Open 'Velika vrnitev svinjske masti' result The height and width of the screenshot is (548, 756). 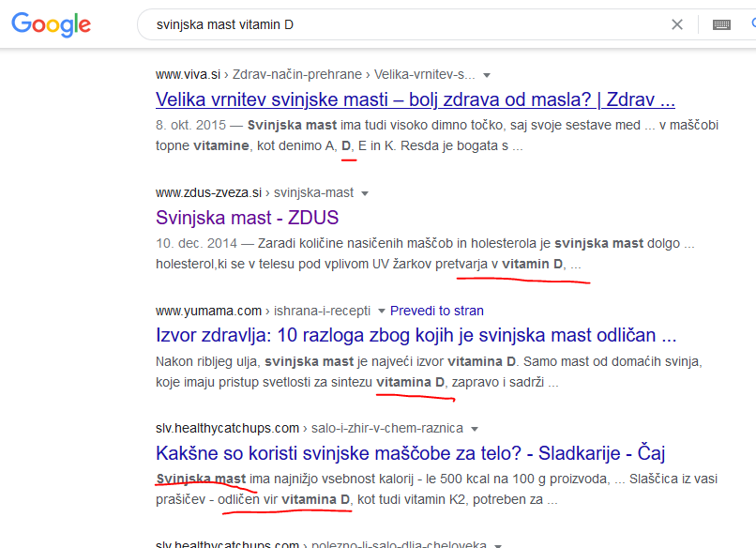click(416, 99)
